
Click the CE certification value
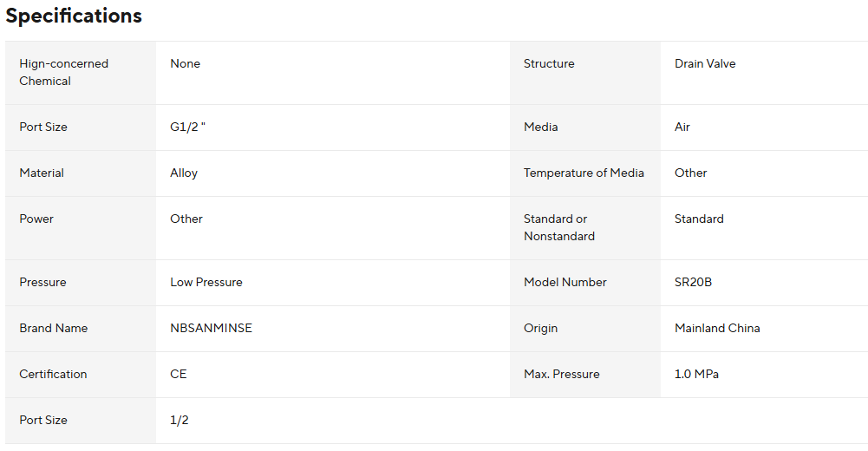click(179, 374)
